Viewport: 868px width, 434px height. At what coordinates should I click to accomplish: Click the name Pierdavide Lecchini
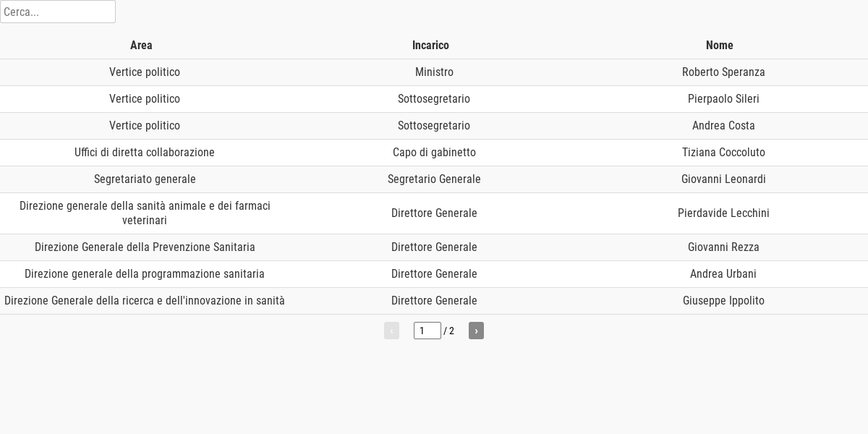723,213
